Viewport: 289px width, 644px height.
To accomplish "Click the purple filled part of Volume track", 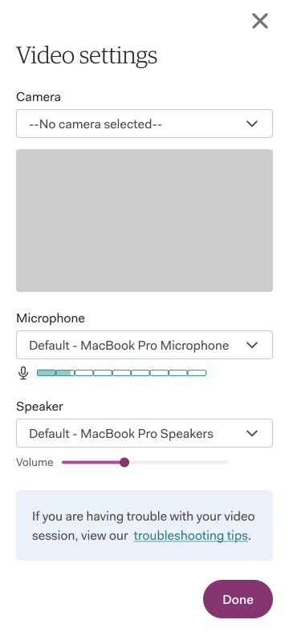I will [x=91, y=463].
